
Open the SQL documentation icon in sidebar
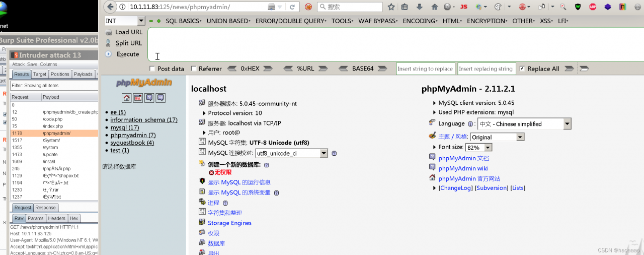pos(160,98)
